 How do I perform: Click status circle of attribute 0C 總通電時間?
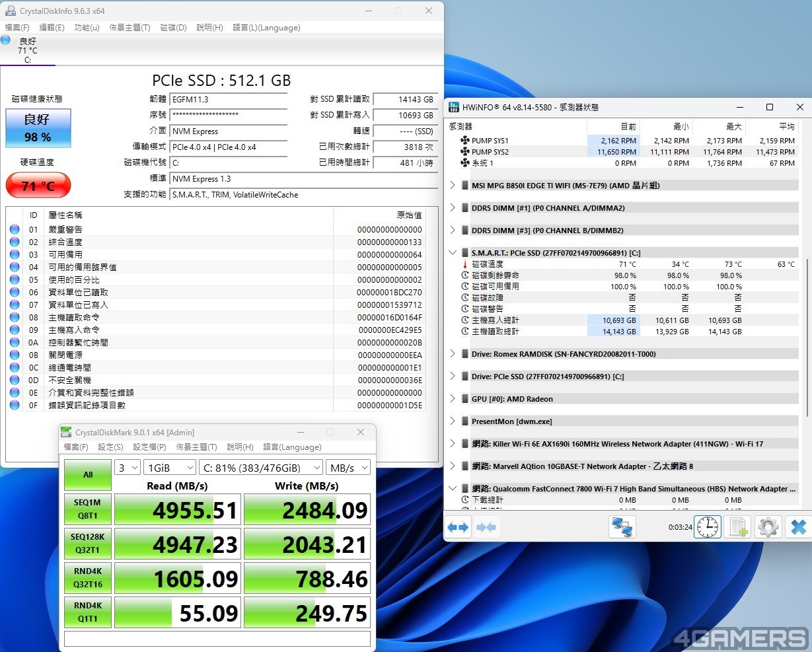(15, 367)
